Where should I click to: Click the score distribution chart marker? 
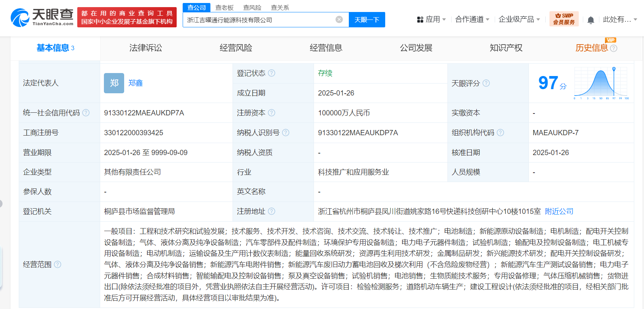(x=614, y=69)
